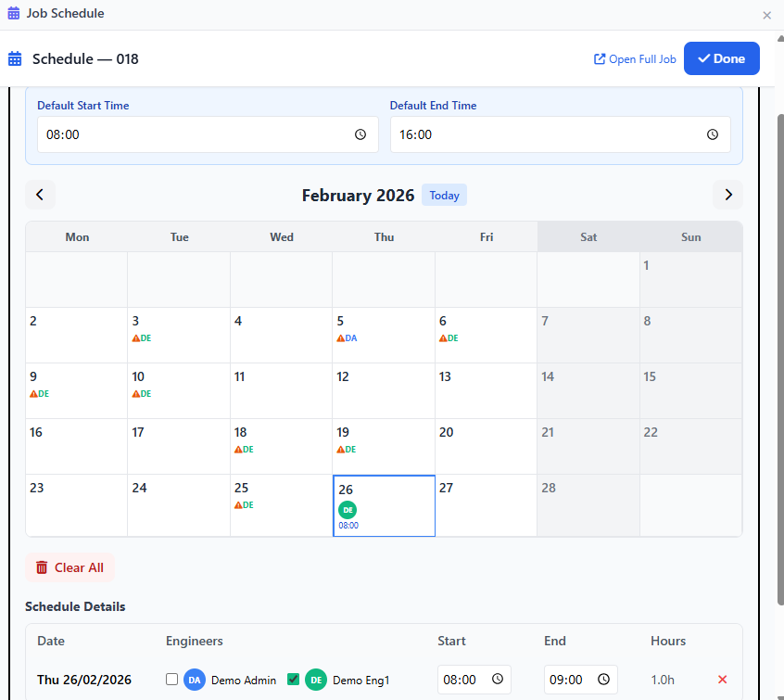Image resolution: width=784 pixels, height=700 pixels.
Task: Edit the Default Start Time field 08:00
Action: pos(208,134)
